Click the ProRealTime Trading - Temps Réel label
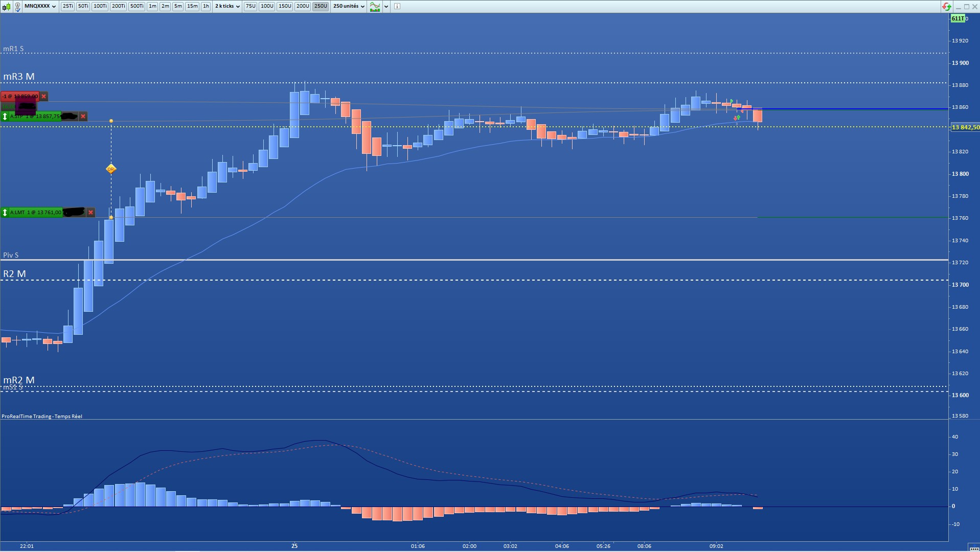The height and width of the screenshot is (552, 980). (42, 417)
